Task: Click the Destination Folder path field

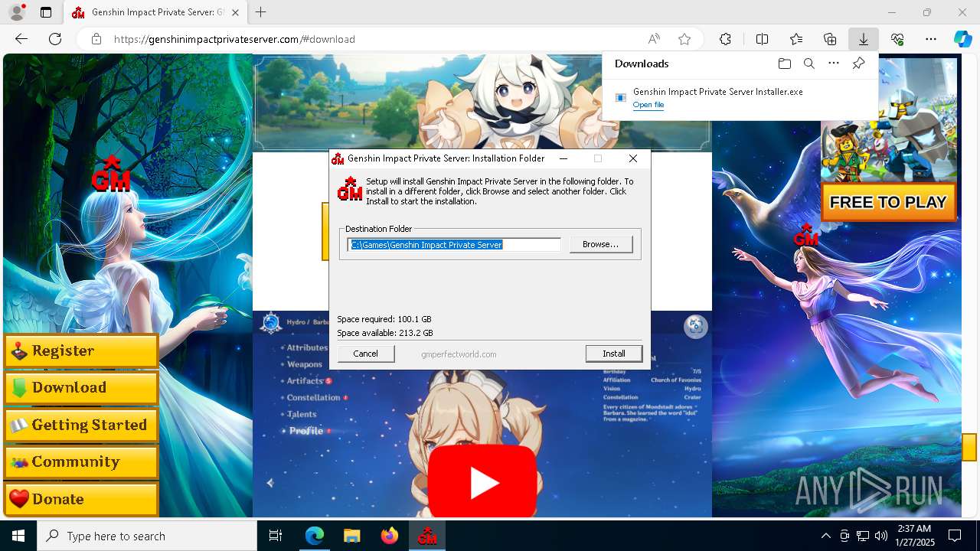Action: [x=454, y=245]
